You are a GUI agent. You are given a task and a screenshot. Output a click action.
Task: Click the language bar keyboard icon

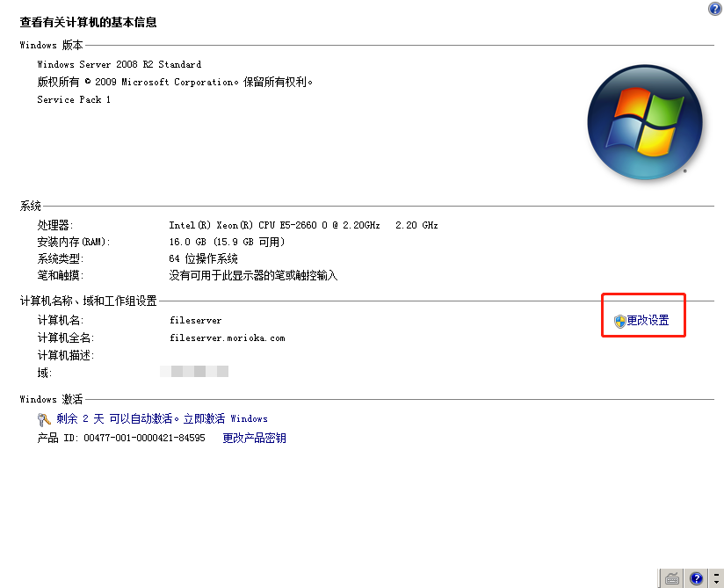(x=673, y=578)
